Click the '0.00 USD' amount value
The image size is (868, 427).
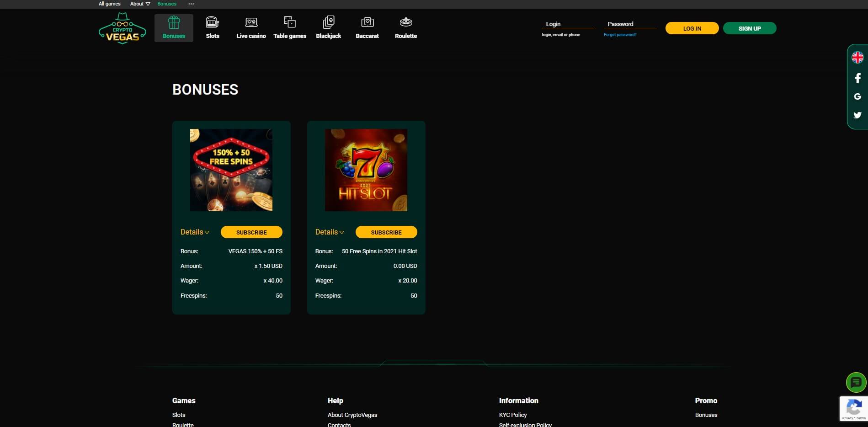(x=405, y=266)
